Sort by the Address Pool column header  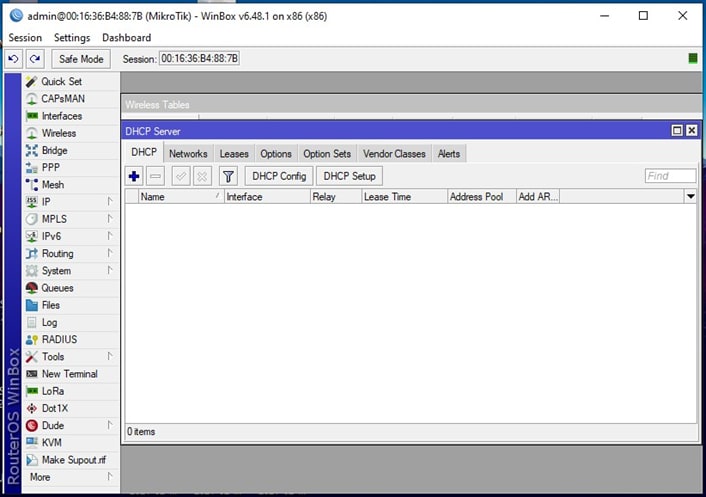pyautogui.click(x=482, y=197)
